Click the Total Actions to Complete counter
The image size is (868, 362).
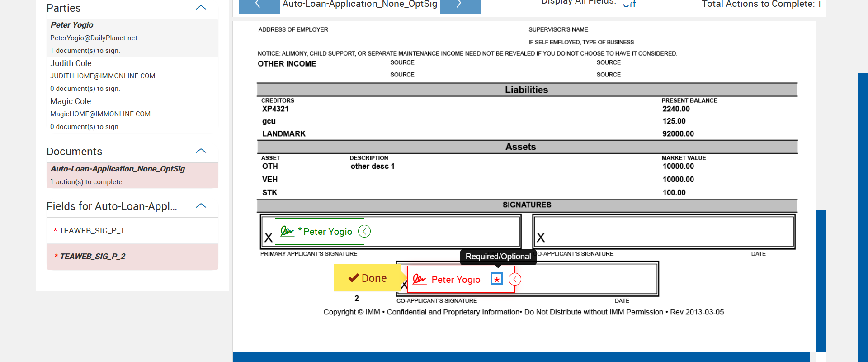point(761,4)
